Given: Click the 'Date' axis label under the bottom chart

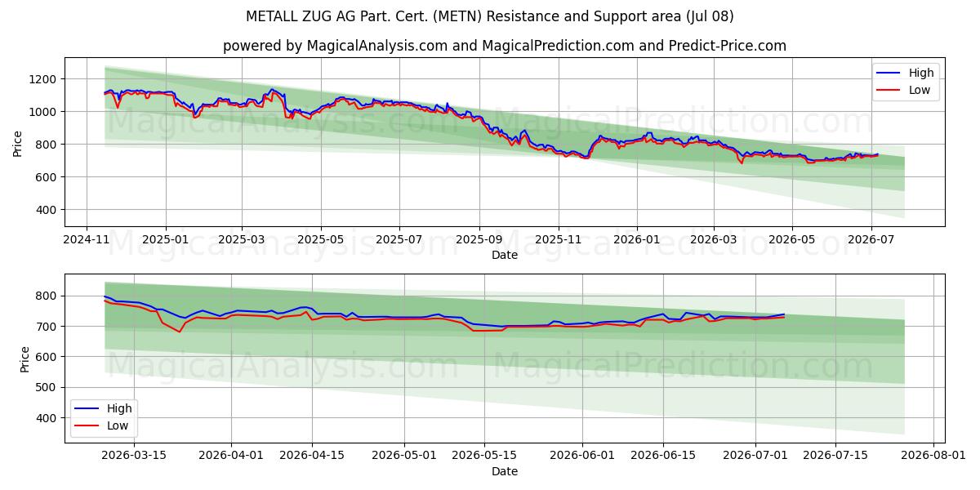Looking at the screenshot, I should coord(505,471).
